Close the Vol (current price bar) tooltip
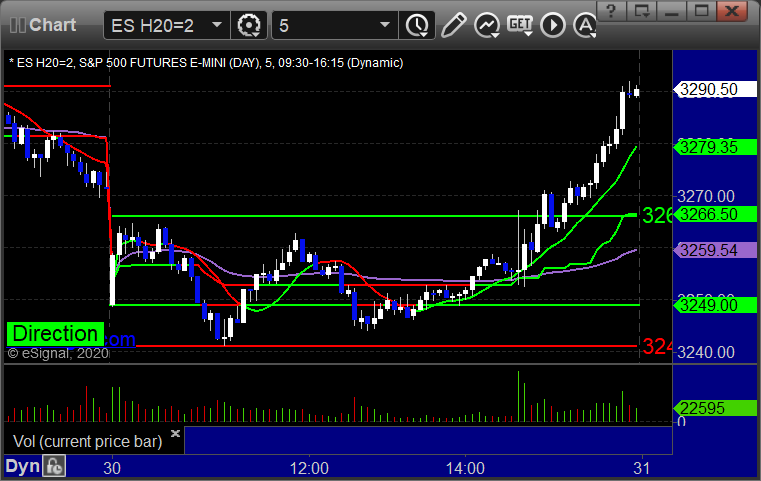761x481 pixels. pyautogui.click(x=175, y=434)
